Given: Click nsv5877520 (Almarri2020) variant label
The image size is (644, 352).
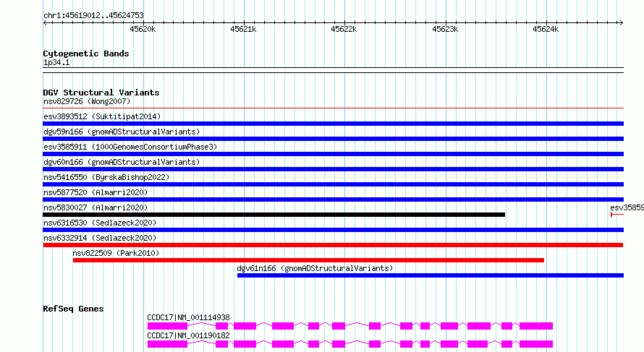Looking at the screenshot, I should [x=96, y=192].
